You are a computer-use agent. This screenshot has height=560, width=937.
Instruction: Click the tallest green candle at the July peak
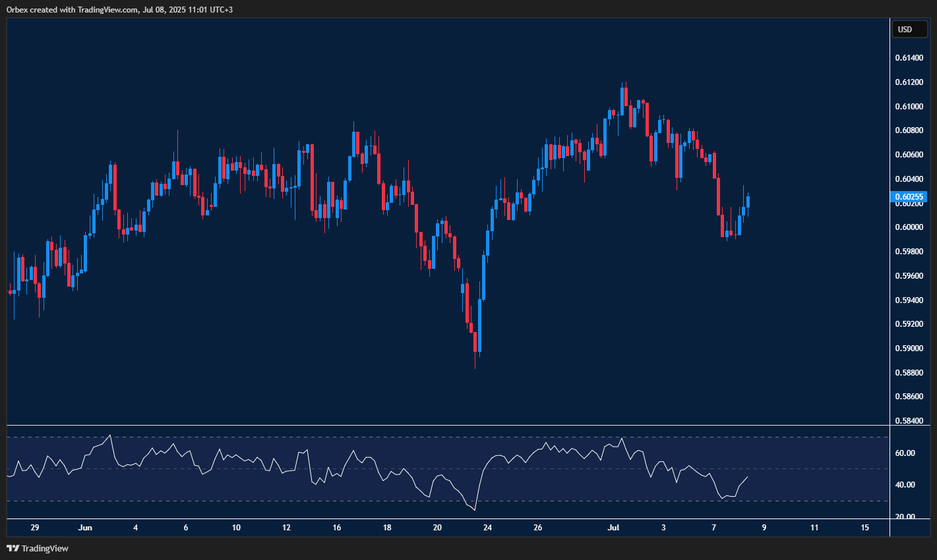tap(622, 102)
